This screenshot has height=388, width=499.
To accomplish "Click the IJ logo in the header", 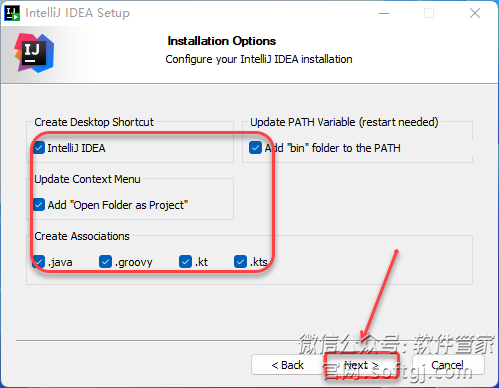I will (34, 53).
